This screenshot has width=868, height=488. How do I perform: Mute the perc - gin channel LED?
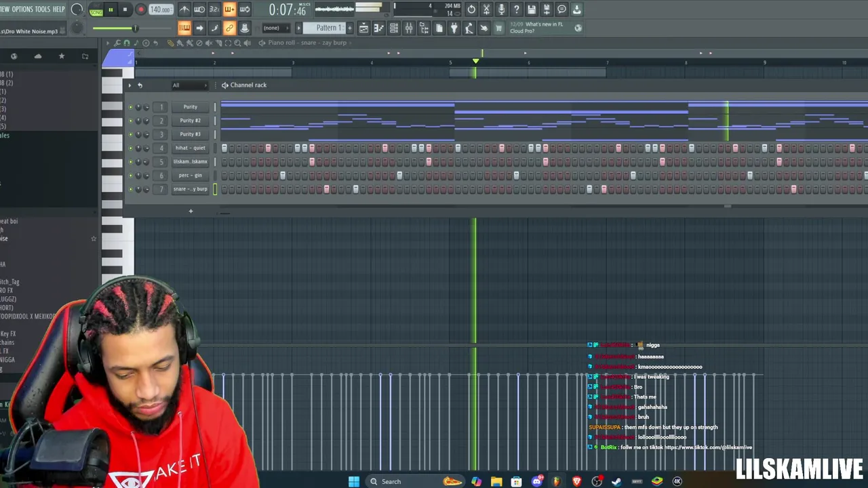tap(131, 176)
